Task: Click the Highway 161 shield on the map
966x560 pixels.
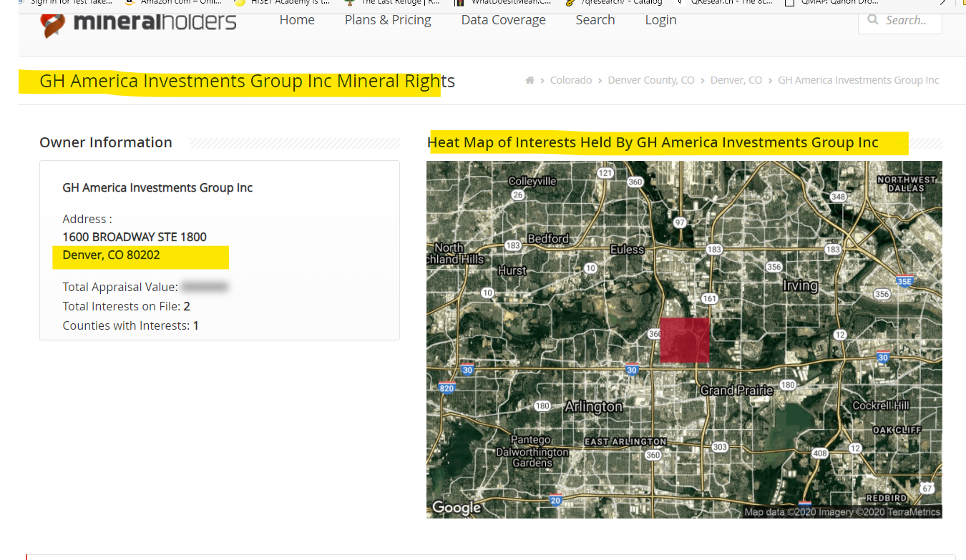Action: (x=709, y=298)
